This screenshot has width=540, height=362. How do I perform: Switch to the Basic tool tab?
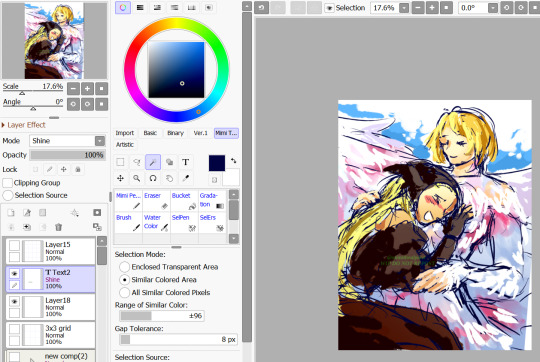click(x=150, y=133)
